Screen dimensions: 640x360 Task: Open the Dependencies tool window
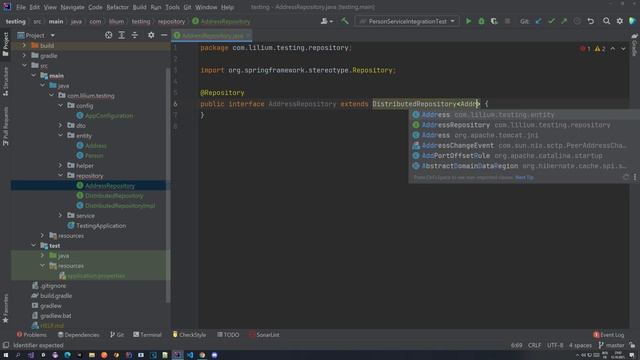[x=78, y=335]
